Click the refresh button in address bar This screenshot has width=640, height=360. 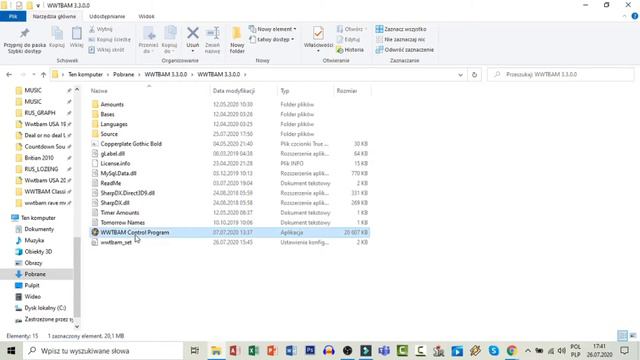[474, 75]
